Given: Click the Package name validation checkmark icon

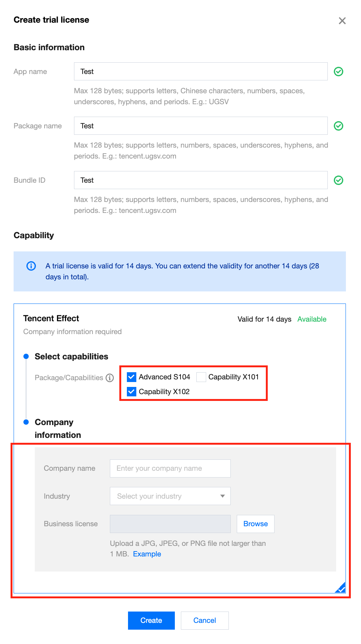Looking at the screenshot, I should point(338,126).
